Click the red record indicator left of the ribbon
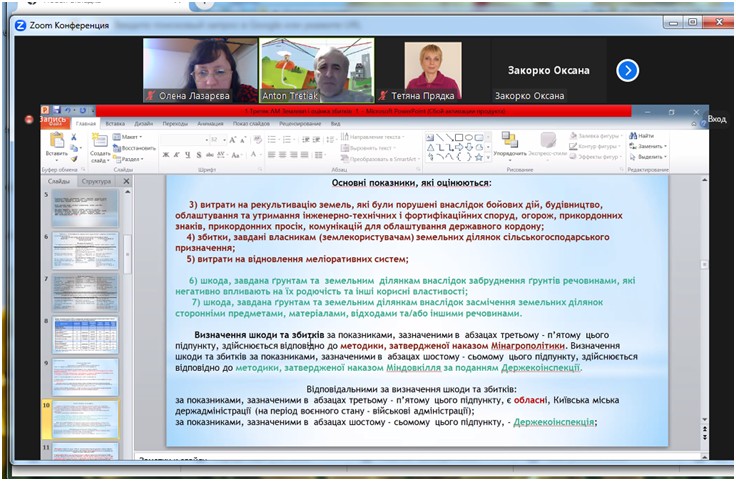The width and height of the screenshot is (736, 481). pos(29,119)
